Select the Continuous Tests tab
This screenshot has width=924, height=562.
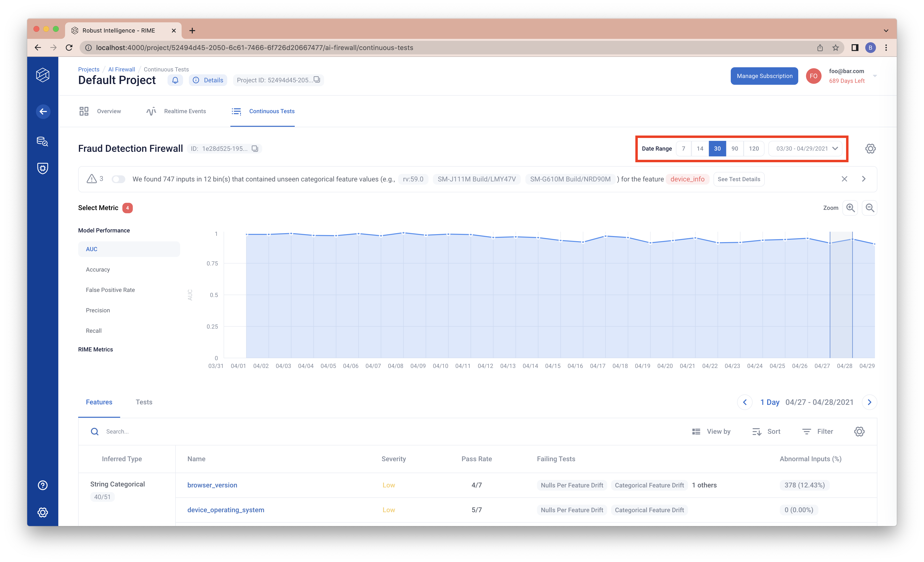(x=262, y=111)
